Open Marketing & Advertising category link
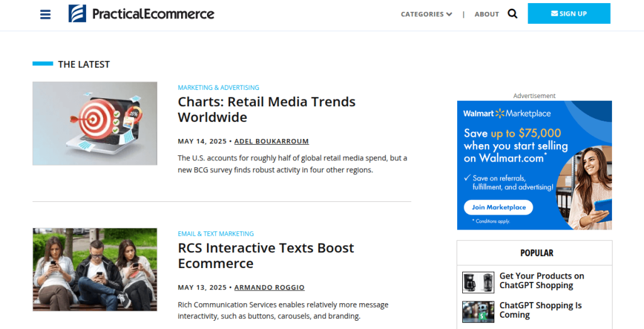The image size is (644, 329). (218, 87)
